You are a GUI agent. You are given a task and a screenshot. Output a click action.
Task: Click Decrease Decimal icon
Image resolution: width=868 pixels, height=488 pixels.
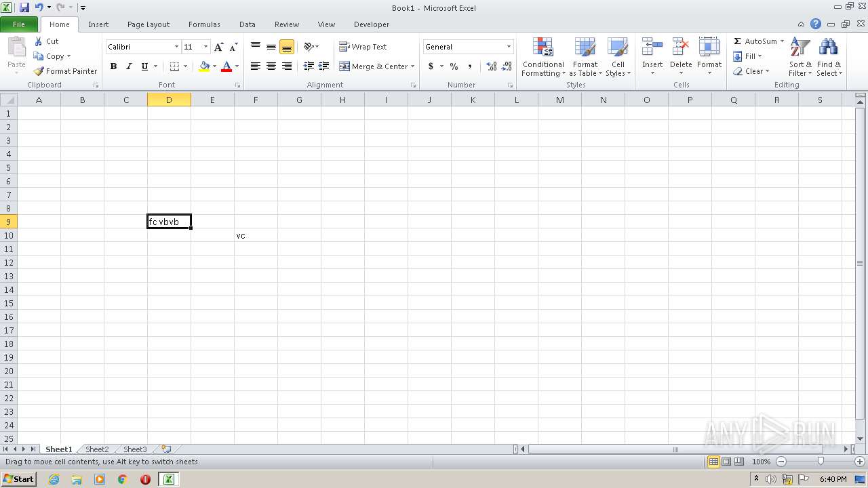pos(507,66)
